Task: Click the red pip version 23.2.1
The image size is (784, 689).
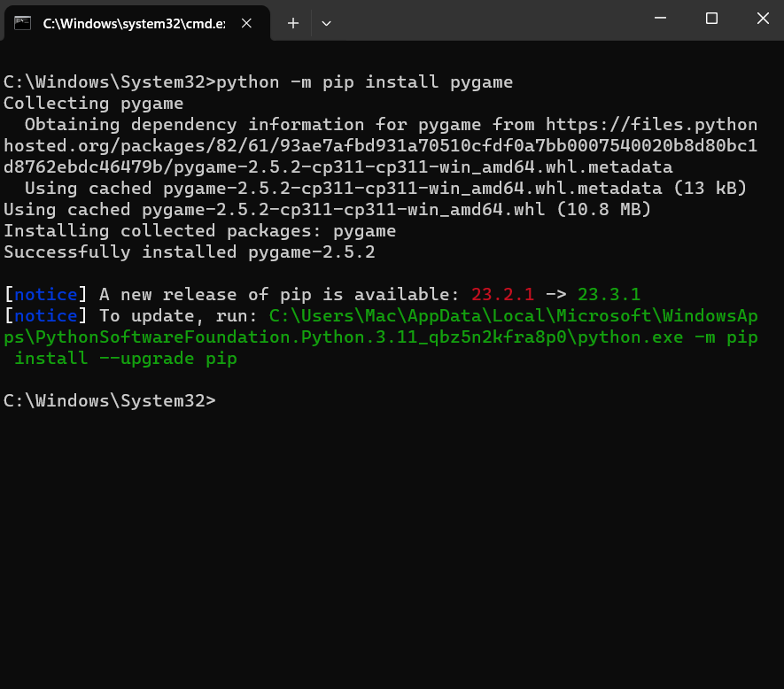Action: (x=502, y=295)
